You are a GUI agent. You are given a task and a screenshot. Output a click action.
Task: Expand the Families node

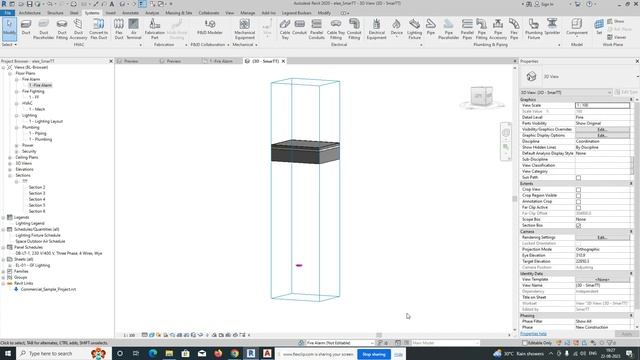(3, 271)
